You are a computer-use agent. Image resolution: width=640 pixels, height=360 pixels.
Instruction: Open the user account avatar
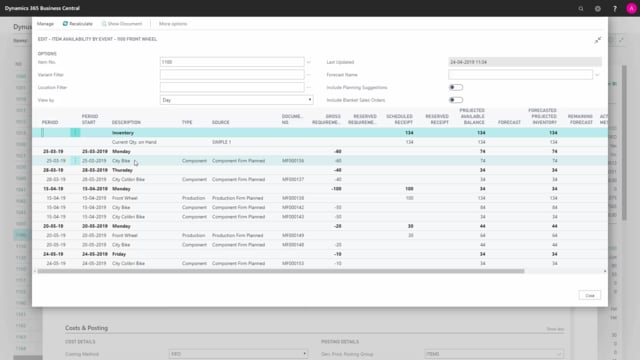[631, 9]
